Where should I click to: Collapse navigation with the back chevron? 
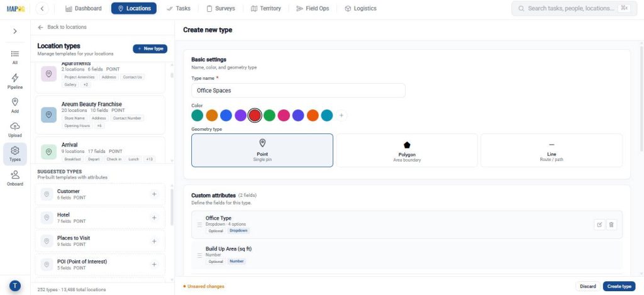42,8
